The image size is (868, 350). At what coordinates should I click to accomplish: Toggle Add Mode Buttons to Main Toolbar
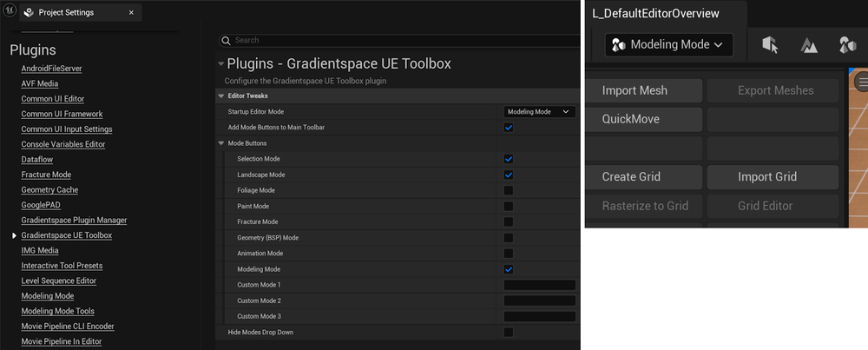click(508, 128)
